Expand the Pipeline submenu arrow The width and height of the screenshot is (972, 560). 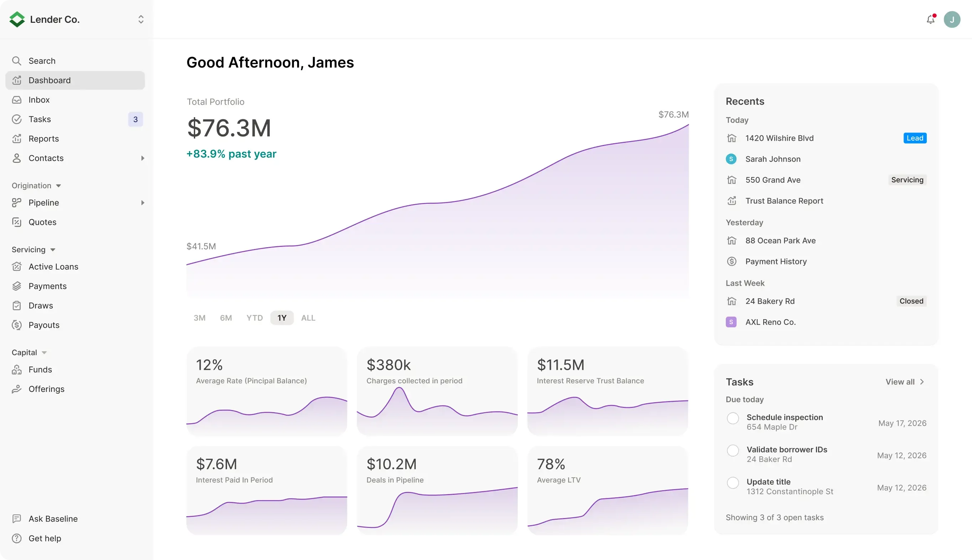coord(143,203)
